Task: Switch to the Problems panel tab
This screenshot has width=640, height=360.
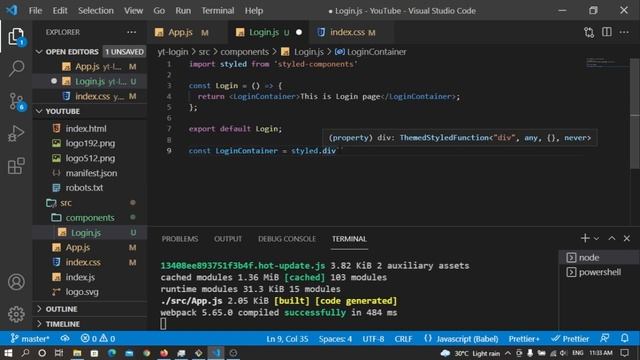Action: [180, 239]
